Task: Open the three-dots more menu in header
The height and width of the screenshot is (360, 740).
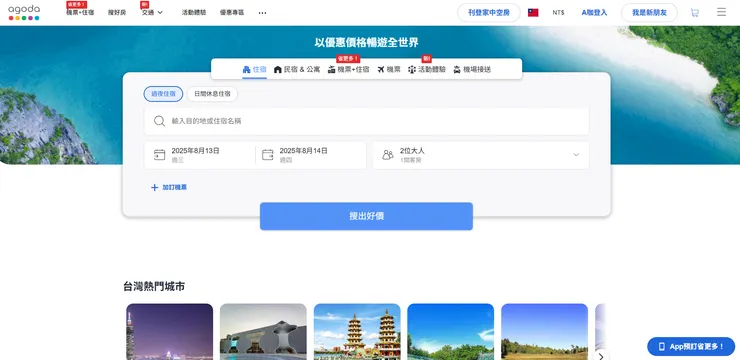Action: tap(262, 13)
